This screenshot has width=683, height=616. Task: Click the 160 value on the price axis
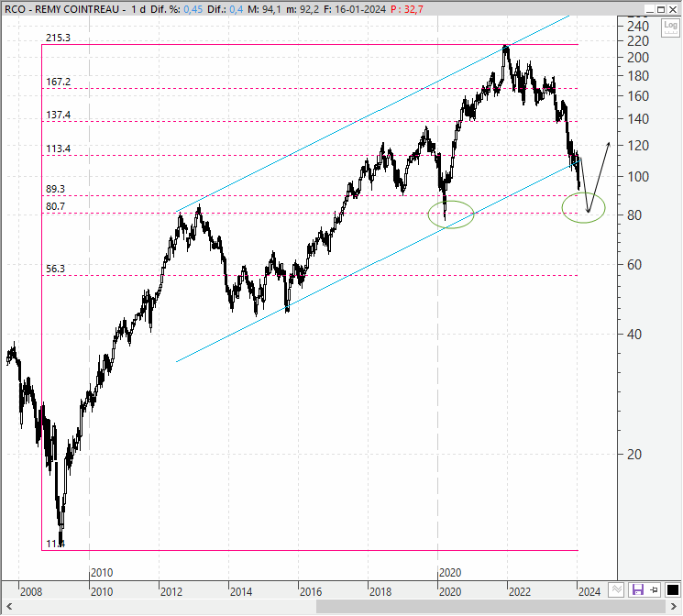[x=638, y=96]
